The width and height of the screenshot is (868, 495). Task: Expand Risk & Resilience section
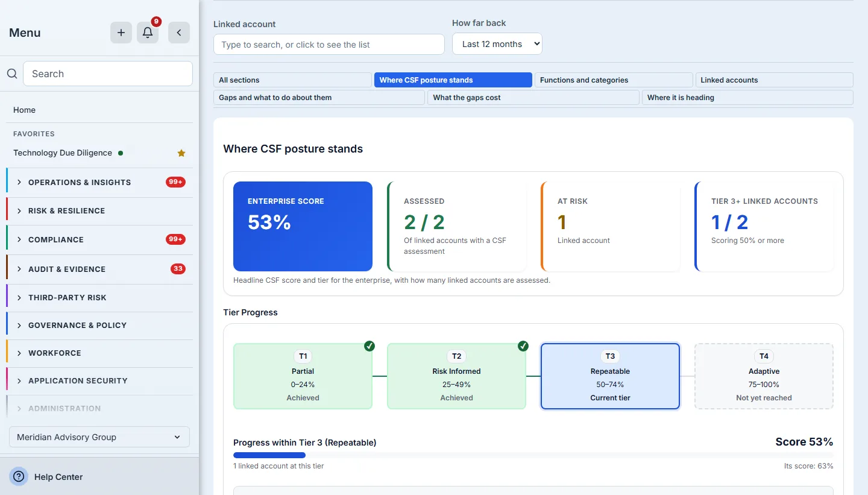click(99, 211)
